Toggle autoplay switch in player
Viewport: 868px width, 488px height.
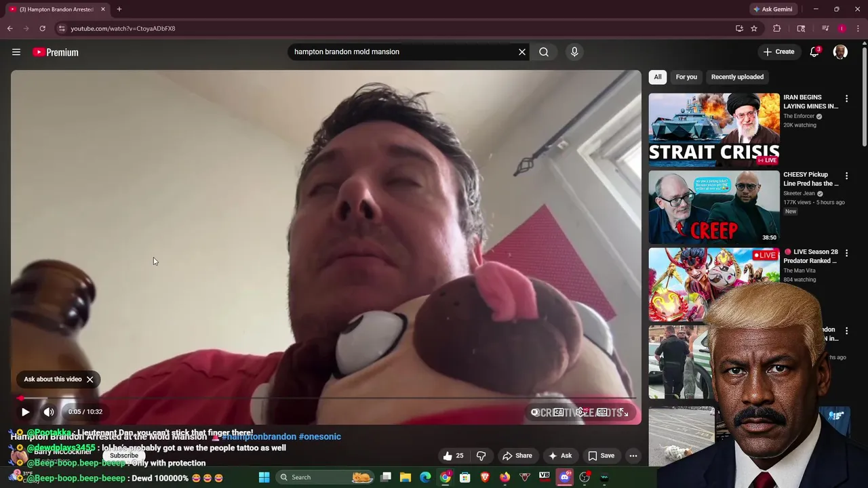click(536, 412)
